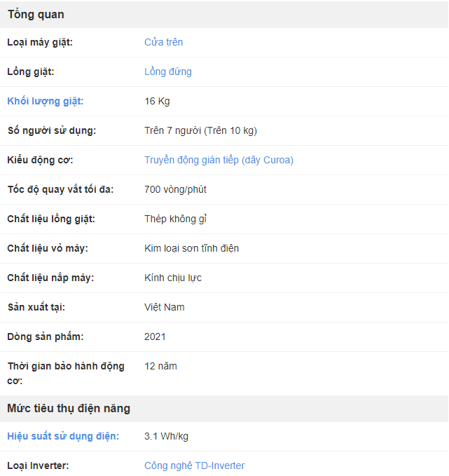Click the '2021' product line value

(155, 336)
